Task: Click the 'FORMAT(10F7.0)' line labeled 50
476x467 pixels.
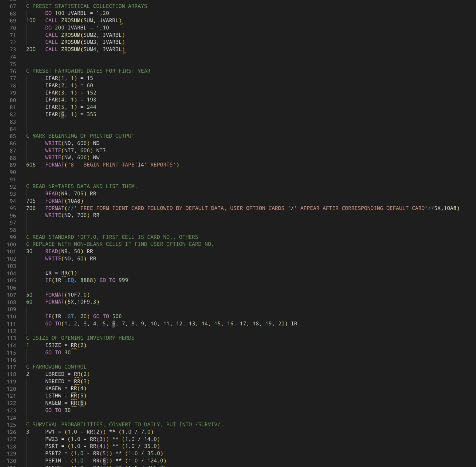Action: pyautogui.click(x=67, y=295)
